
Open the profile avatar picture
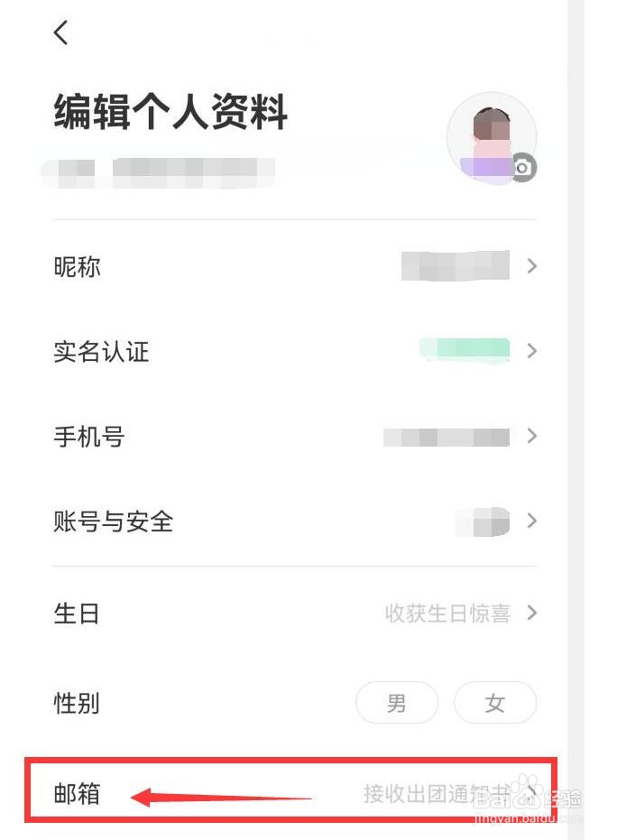pos(491,138)
